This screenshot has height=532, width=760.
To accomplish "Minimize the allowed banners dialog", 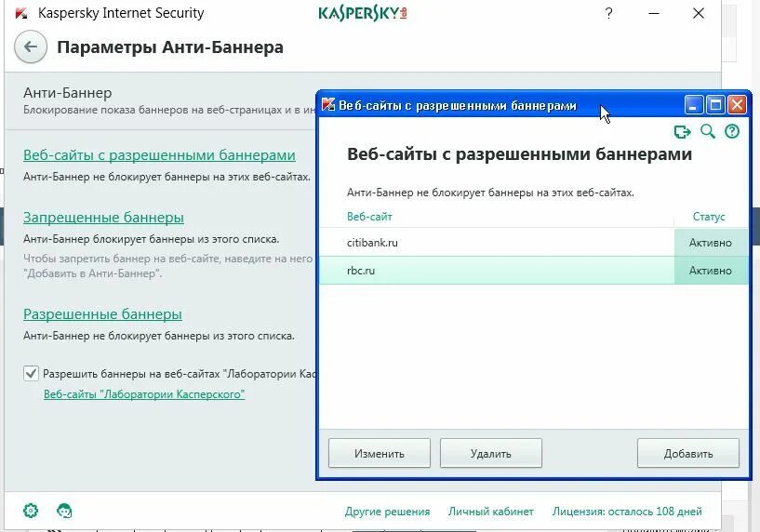I will click(x=694, y=104).
